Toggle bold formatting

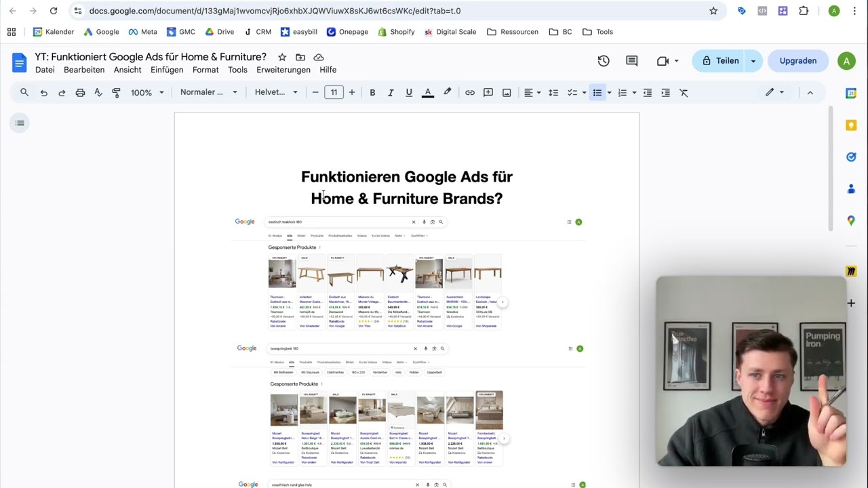click(372, 92)
